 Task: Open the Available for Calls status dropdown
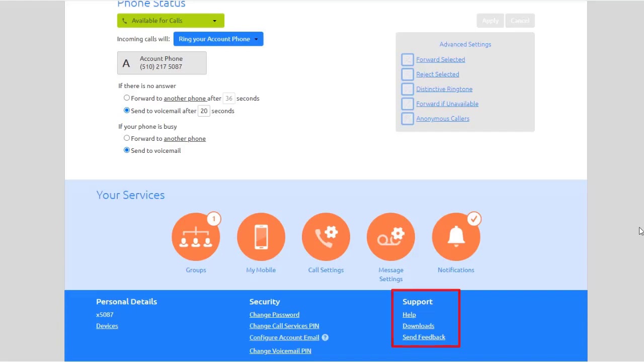(x=171, y=21)
